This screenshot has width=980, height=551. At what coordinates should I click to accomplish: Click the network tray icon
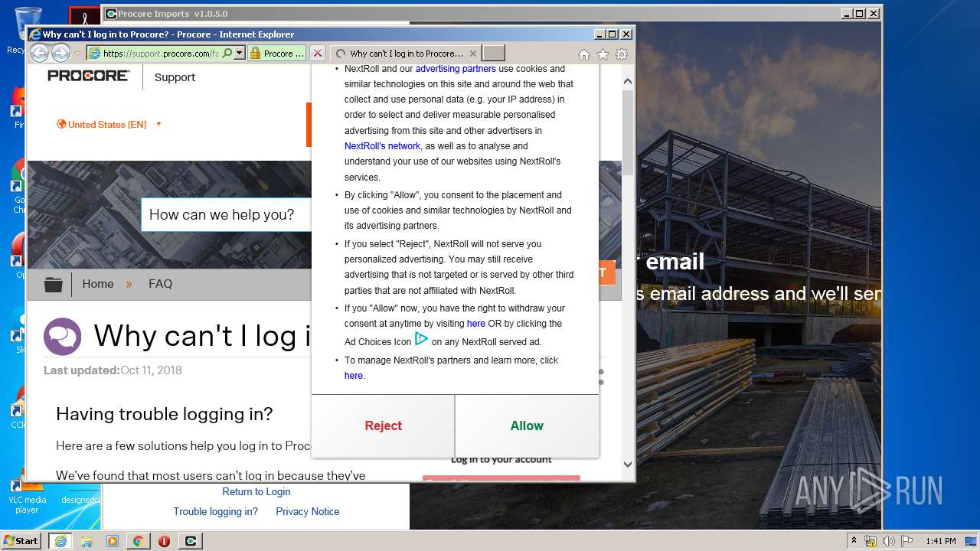point(871,541)
